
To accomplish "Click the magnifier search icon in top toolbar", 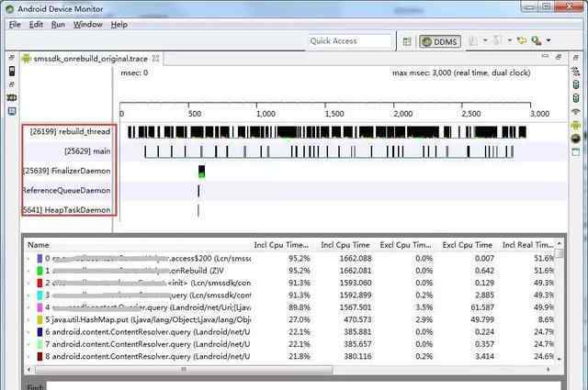I will tap(536, 40).
